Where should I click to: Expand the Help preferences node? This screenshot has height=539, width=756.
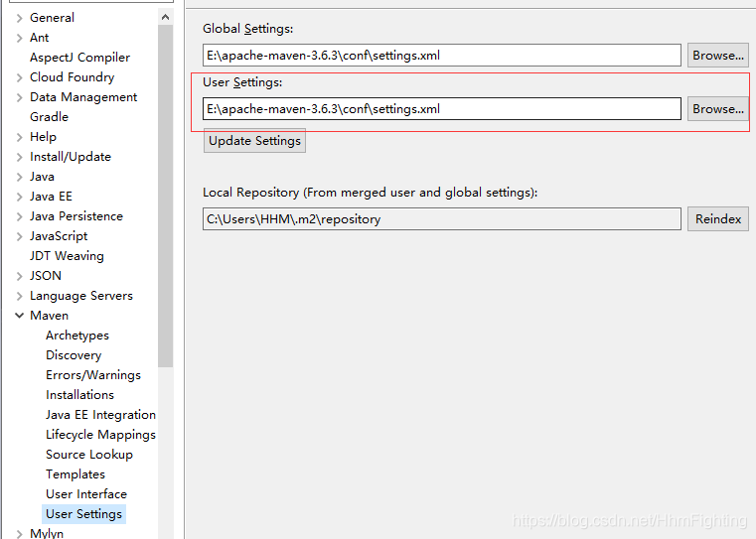[19, 137]
